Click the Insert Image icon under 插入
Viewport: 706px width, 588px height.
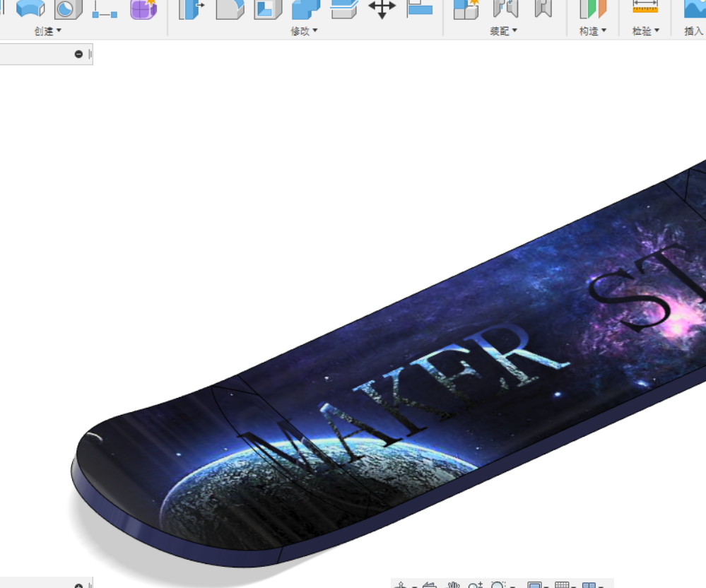pos(693,11)
